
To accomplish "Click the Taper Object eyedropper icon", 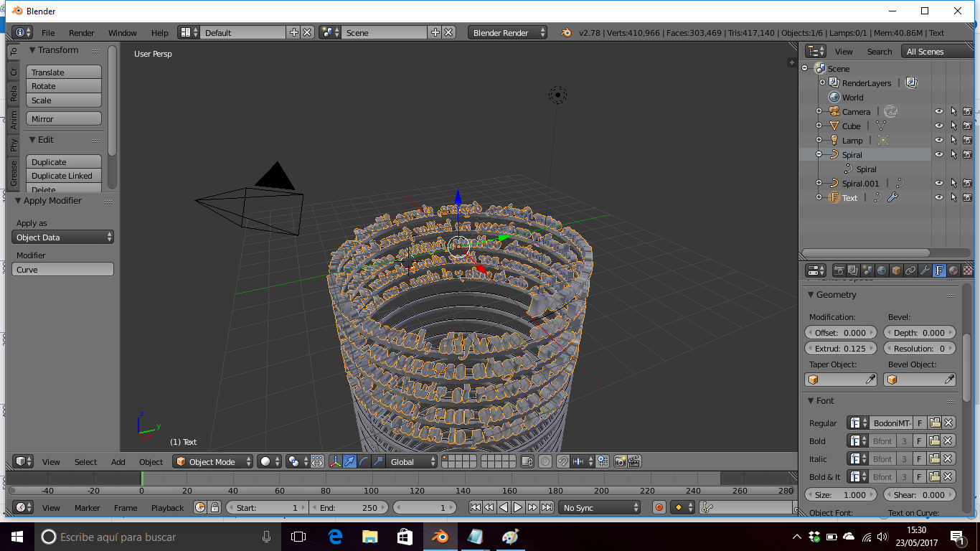I will (x=870, y=380).
